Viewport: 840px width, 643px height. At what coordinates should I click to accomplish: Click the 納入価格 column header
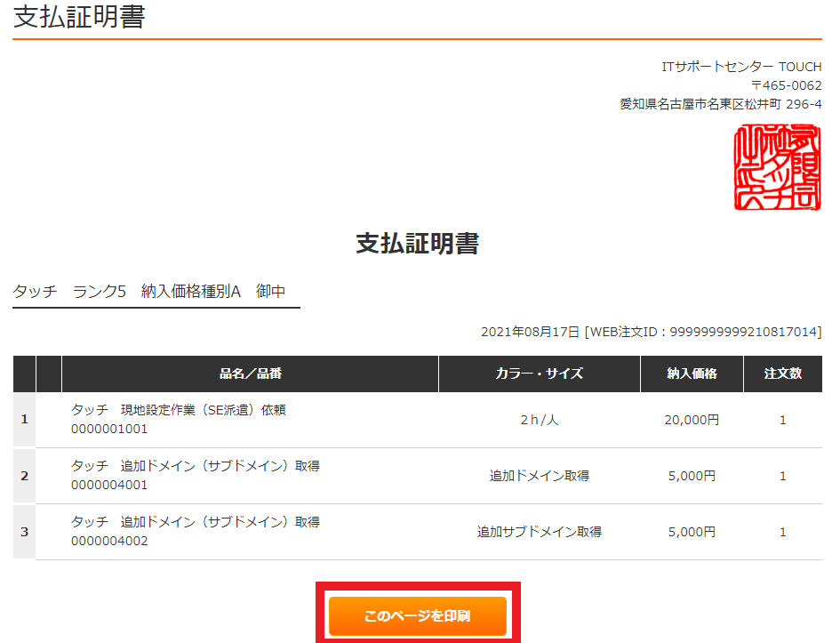coord(692,374)
